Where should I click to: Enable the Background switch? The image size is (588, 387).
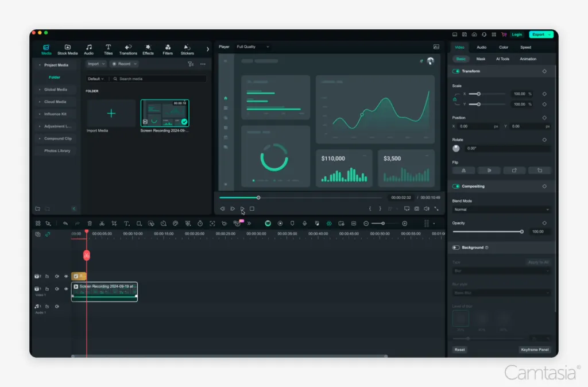click(x=456, y=247)
